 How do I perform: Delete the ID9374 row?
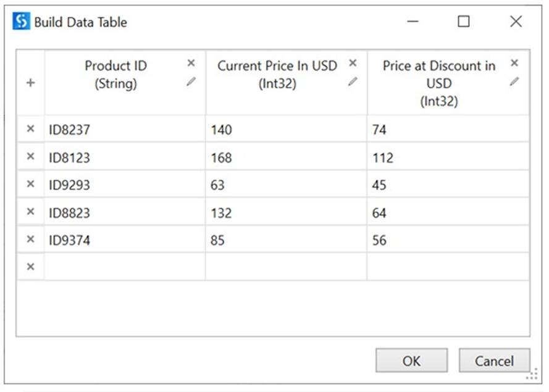[x=30, y=240]
